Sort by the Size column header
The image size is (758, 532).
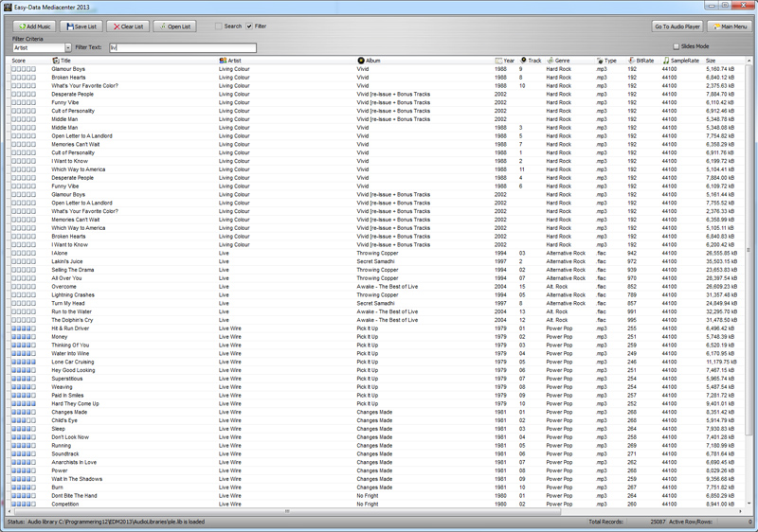click(711, 61)
